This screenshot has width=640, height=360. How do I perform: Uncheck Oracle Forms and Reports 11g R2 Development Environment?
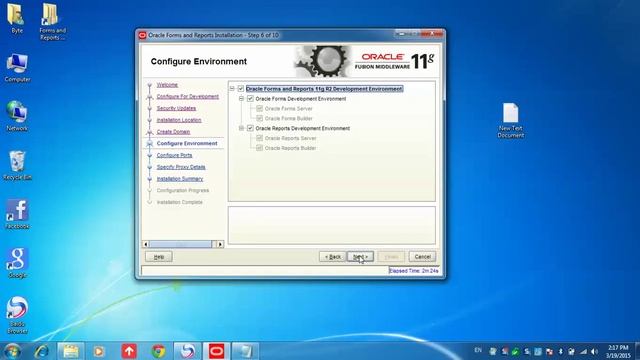241,89
